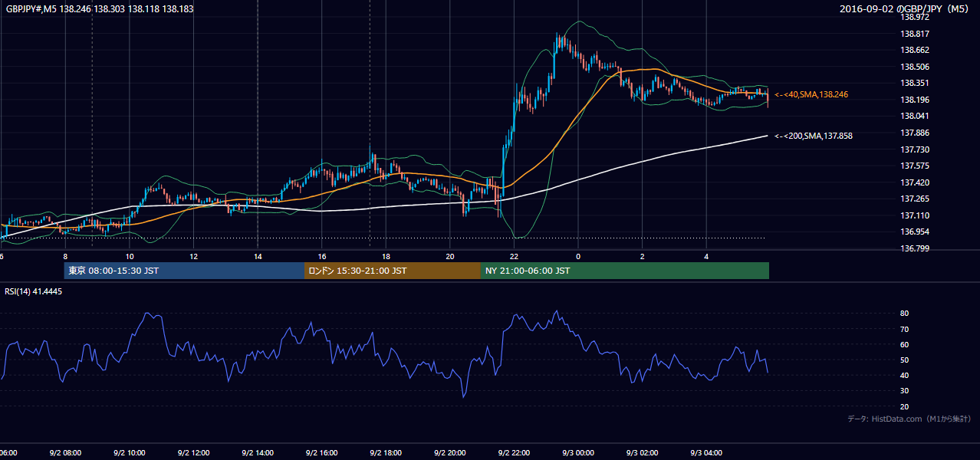Click the 9/2 22:00 bottom time label
The width and height of the screenshot is (980, 460).
[514, 453]
